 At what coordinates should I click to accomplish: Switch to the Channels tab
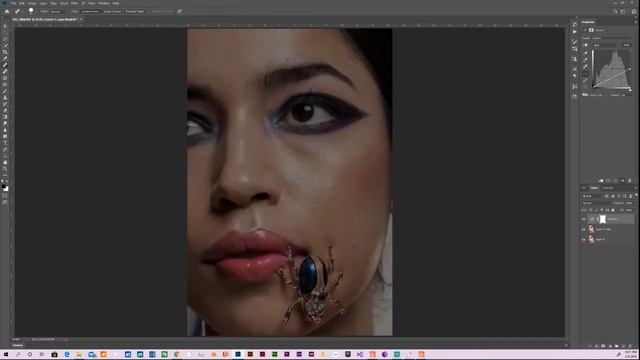(x=608, y=188)
